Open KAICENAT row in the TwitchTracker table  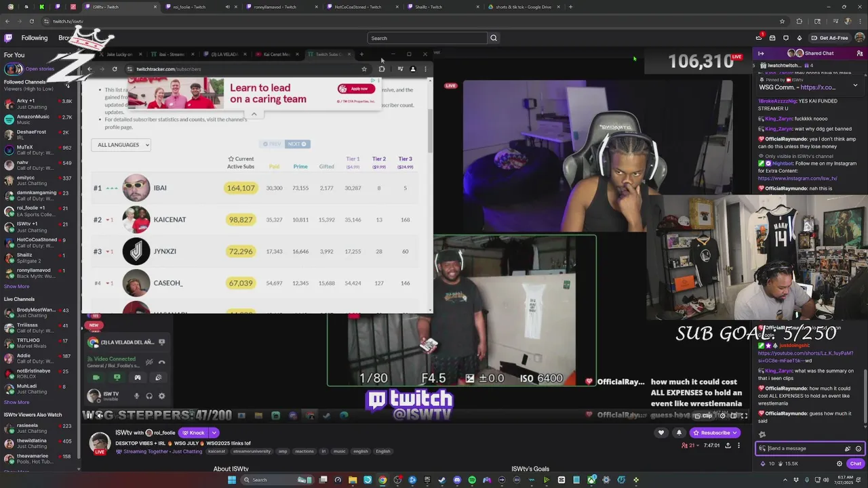(254, 220)
